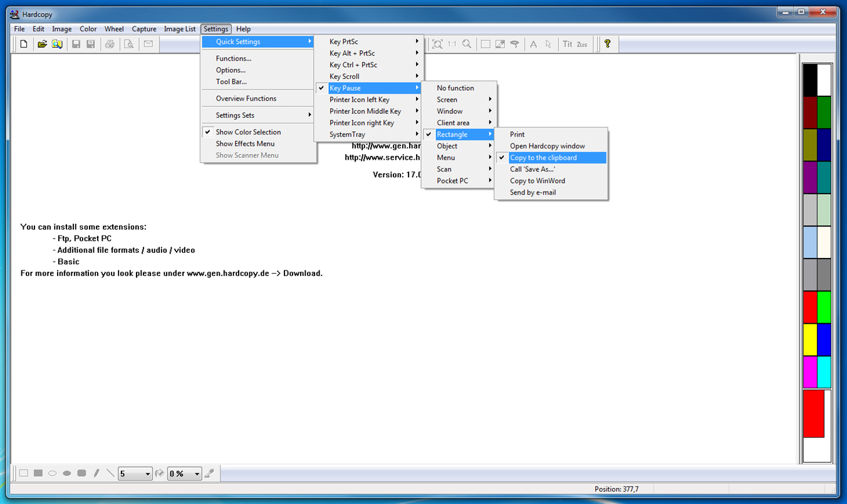Screen dimensions: 847x504
Task: Select the straight line drawing tool
Action: [110, 473]
